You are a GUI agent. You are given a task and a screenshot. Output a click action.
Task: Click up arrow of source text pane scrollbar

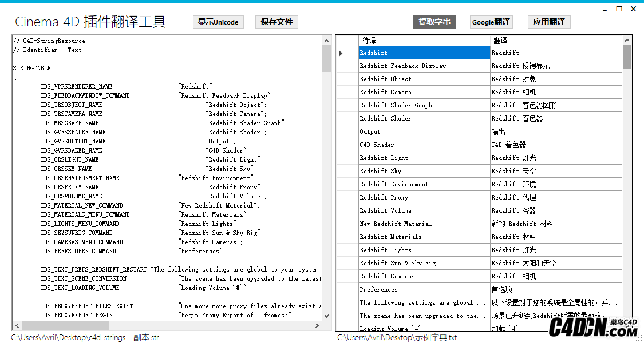coord(326,41)
